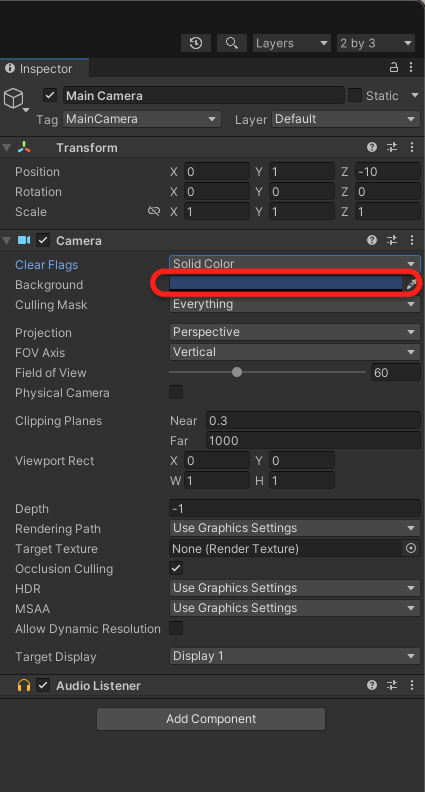Lock the Inspector panel
Viewport: 425px width, 792px height.
click(x=394, y=67)
